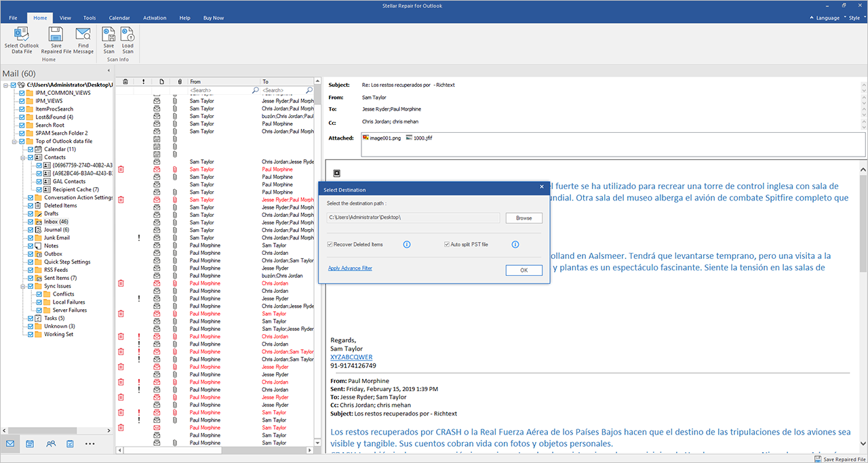Image resolution: width=868 pixels, height=463 pixels.
Task: Switch to the View ribbon tab
Action: point(65,18)
